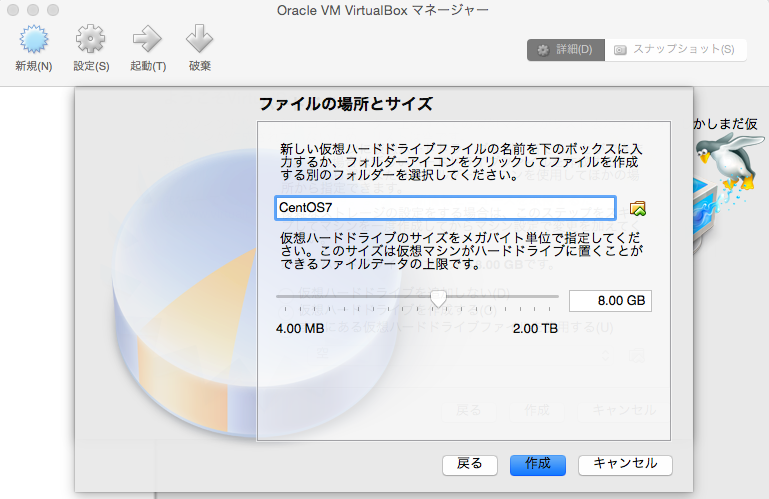Click the CentOS7 file name field

point(445,208)
